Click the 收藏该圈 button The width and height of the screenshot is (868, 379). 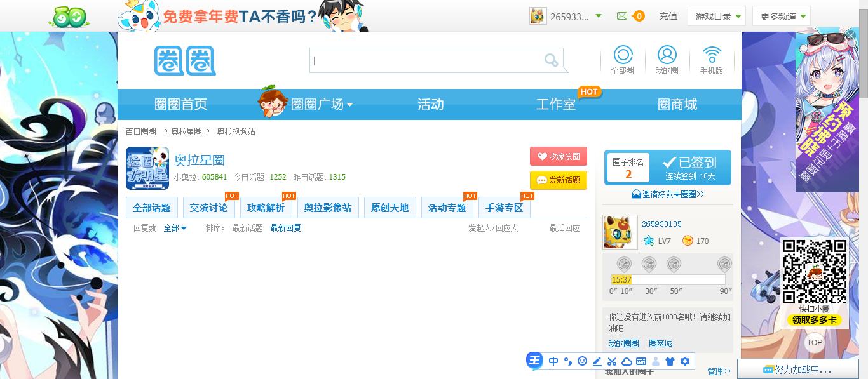pos(559,156)
